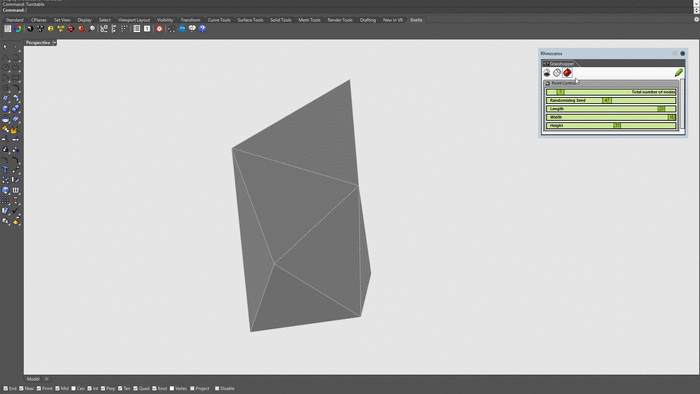Click the blue T text tool in left sidebar
Viewport: 700px width, 394px height.
(5, 170)
